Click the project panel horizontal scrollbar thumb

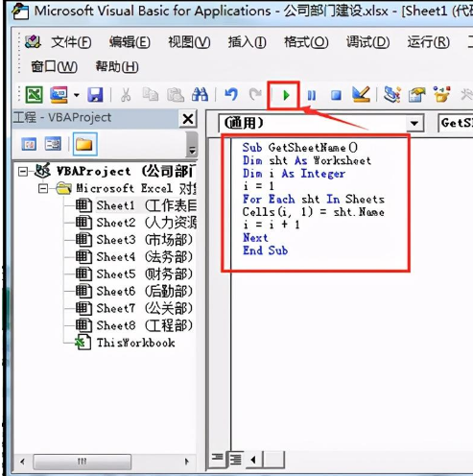(83, 462)
